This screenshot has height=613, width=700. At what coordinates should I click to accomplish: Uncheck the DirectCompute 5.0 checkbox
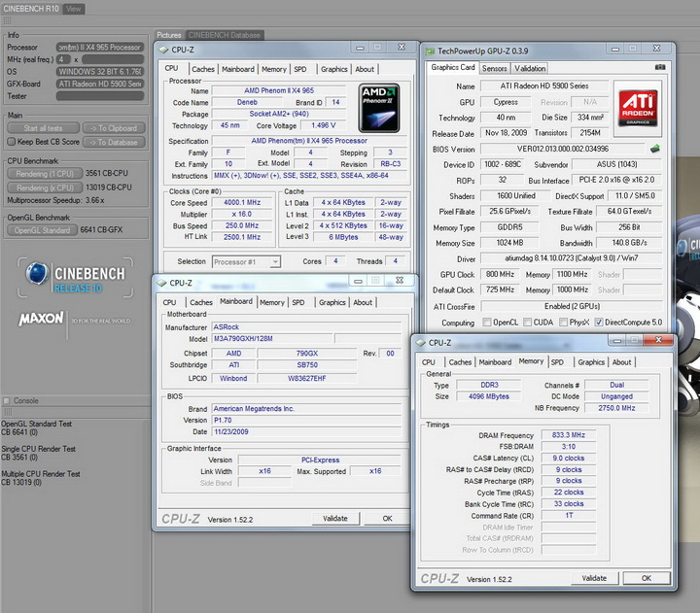pyautogui.click(x=599, y=323)
